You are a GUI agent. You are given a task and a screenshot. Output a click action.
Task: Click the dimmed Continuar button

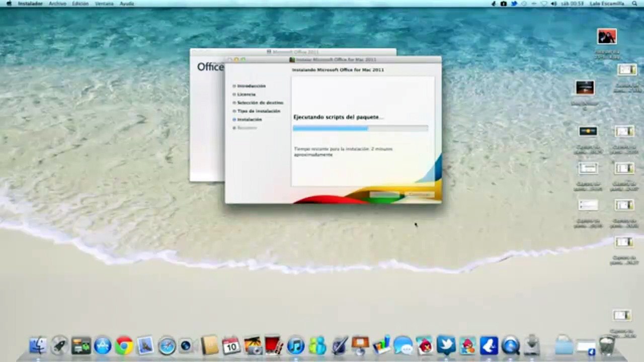click(x=419, y=194)
